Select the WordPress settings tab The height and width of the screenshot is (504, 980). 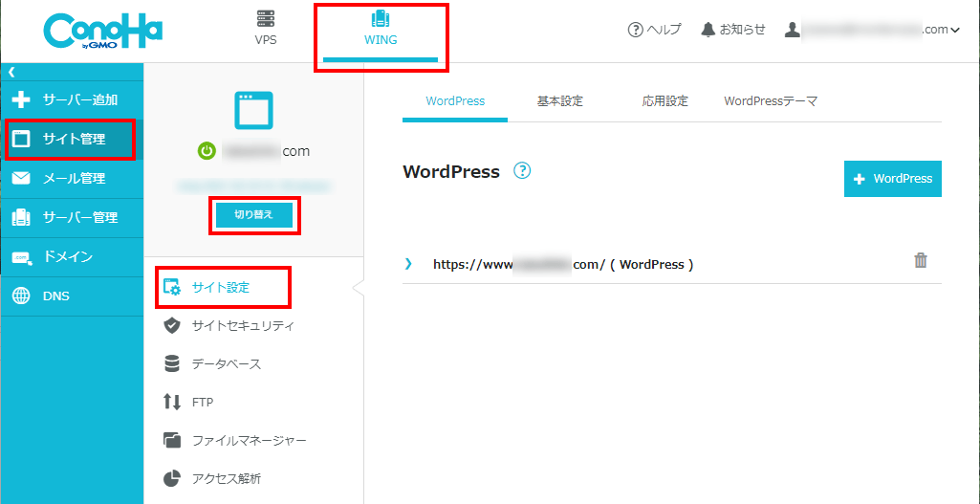click(x=455, y=101)
